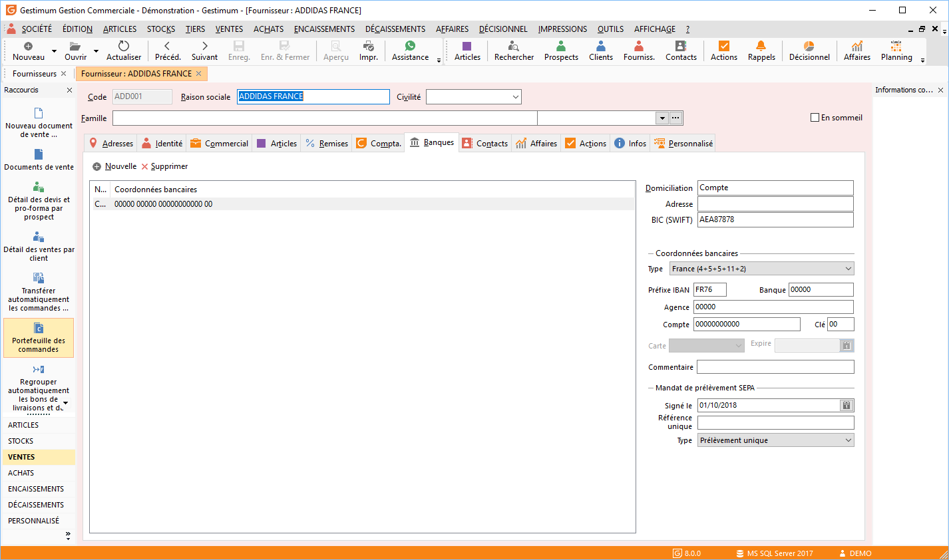Open the STOCKS menu

point(161,29)
